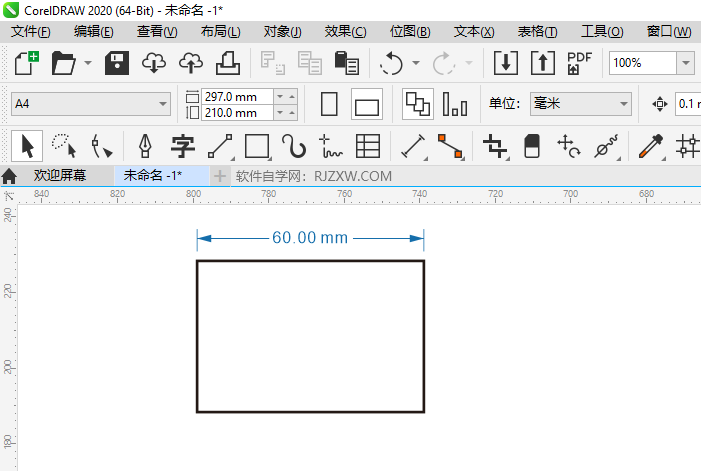Select the Eraser tool
This screenshot has width=701, height=471.
coord(532,146)
